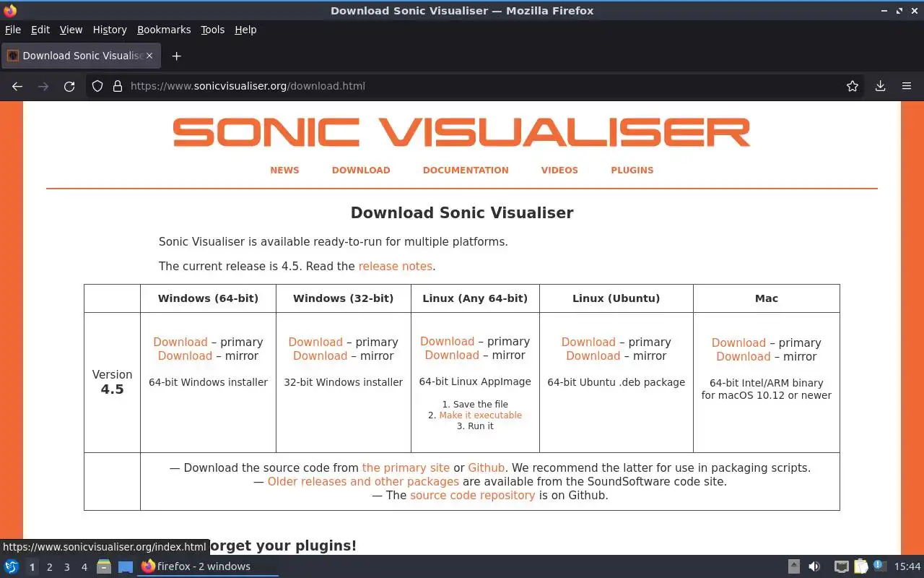Click the Sonic Visualiser logo banner
Viewport: 924px width, 578px height.
tap(462, 133)
